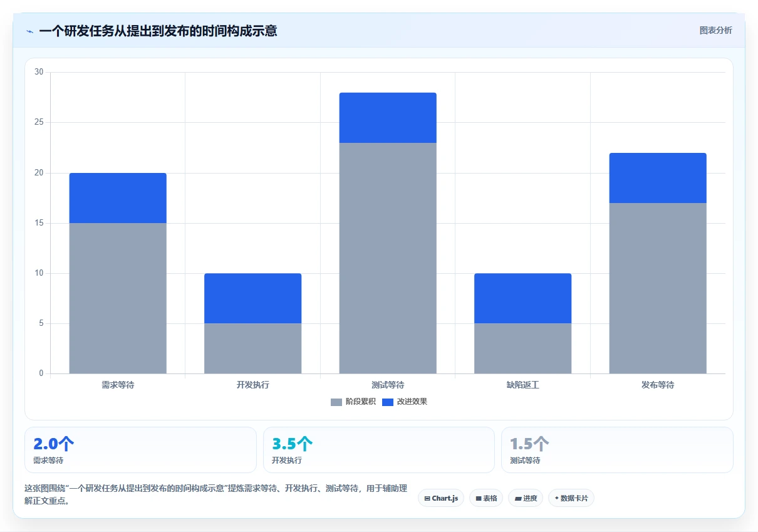The width and height of the screenshot is (758, 532).
Task: Click the blue 改进效果 legend color box
Action: coord(388,402)
